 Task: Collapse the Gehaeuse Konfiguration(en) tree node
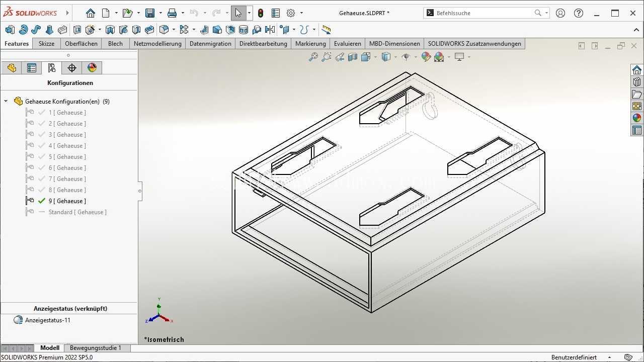point(6,101)
